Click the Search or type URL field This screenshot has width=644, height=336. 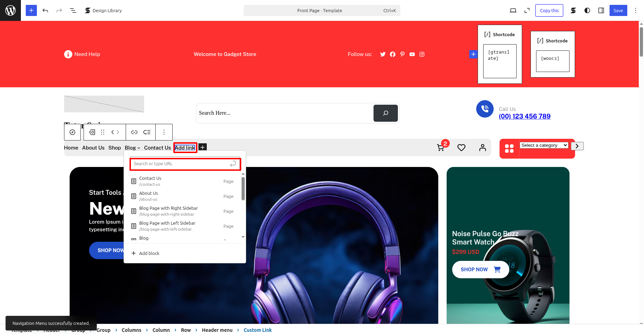point(180,164)
